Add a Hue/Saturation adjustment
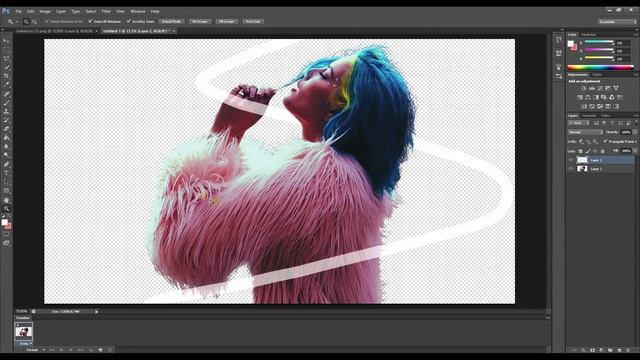 pyautogui.click(x=580, y=97)
